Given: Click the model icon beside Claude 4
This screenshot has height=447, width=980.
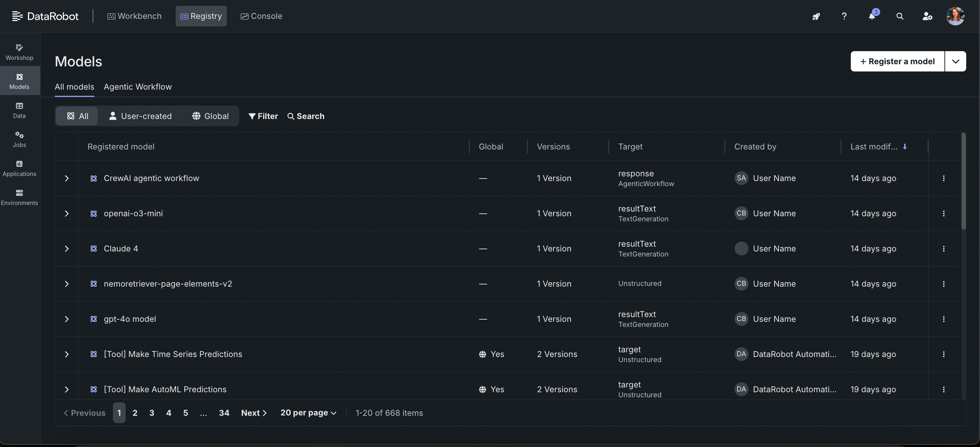Looking at the screenshot, I should (94, 249).
